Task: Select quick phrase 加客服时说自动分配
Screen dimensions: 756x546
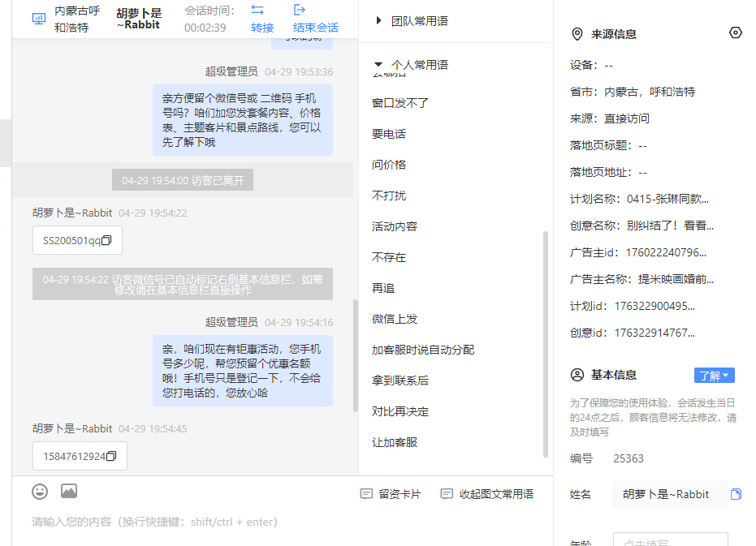Action: tap(423, 350)
